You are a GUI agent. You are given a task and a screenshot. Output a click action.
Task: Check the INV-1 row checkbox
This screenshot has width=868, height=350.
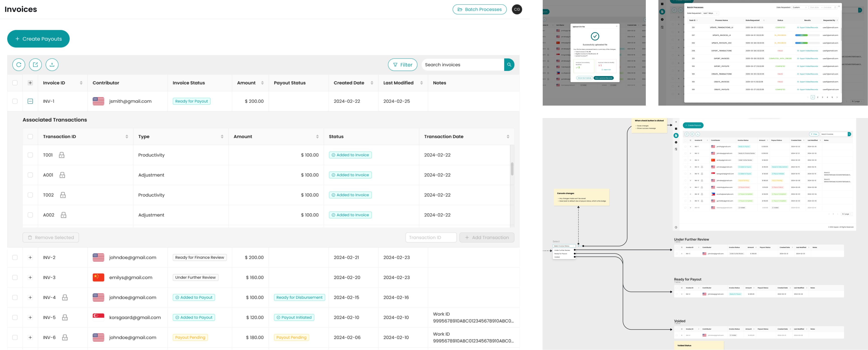15,101
